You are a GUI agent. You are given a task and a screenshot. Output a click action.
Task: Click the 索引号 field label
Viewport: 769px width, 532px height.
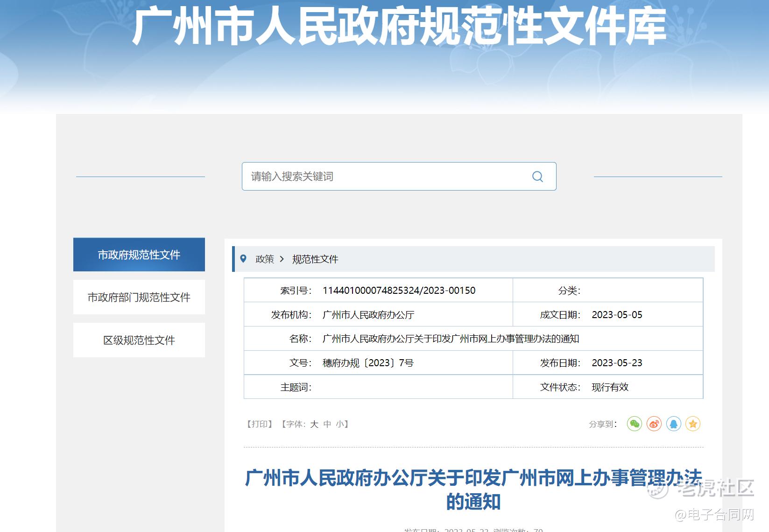pyautogui.click(x=296, y=291)
